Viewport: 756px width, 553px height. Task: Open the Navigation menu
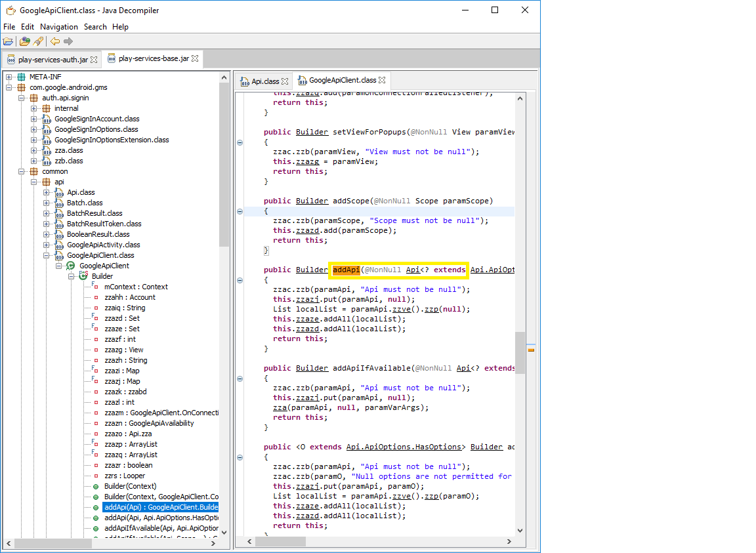59,27
